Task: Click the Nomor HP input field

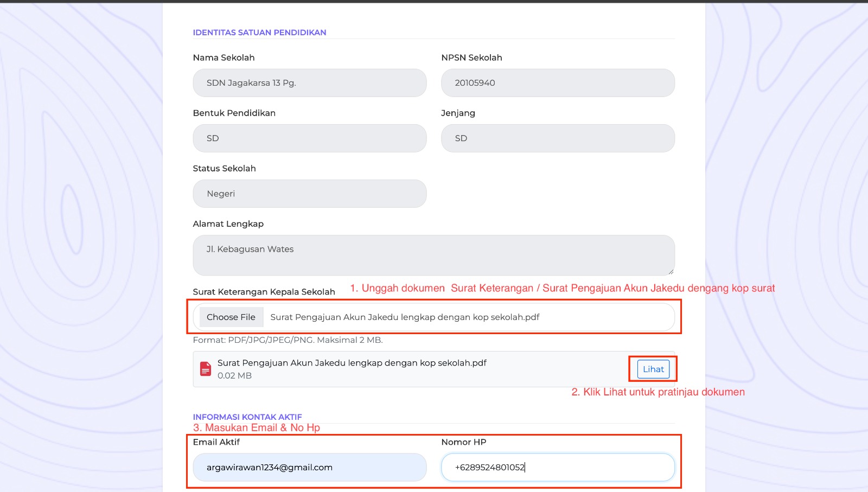Action: pos(558,467)
